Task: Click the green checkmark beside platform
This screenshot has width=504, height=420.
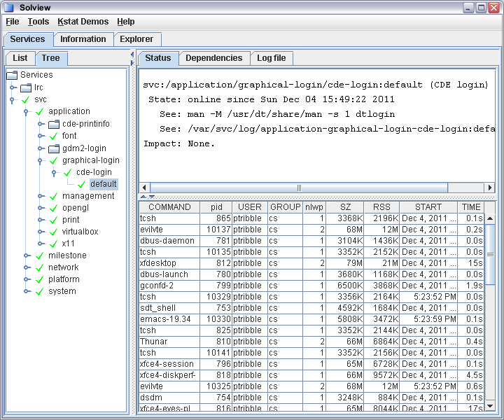Action: point(39,279)
